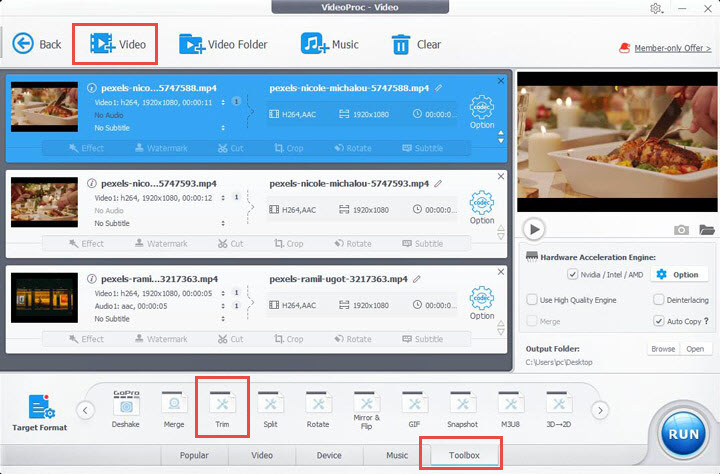This screenshot has width=720, height=474.
Task: Toggle Merge checkbox
Action: point(532,321)
